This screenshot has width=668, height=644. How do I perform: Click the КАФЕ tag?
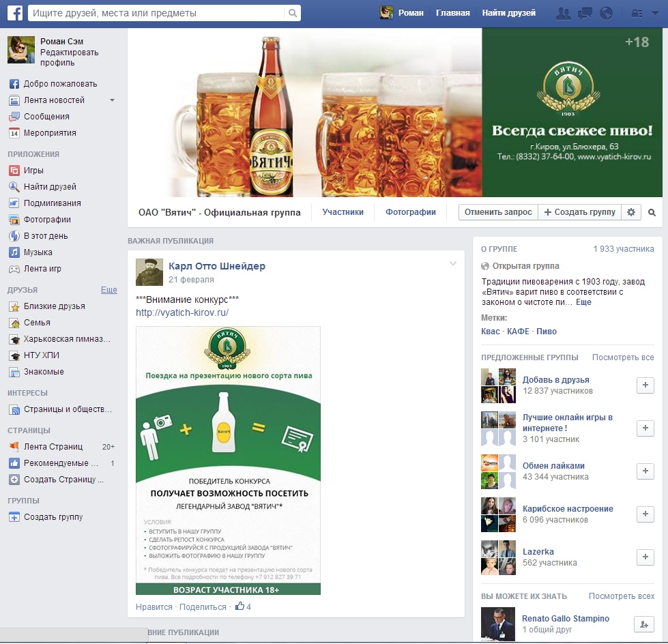(x=518, y=332)
